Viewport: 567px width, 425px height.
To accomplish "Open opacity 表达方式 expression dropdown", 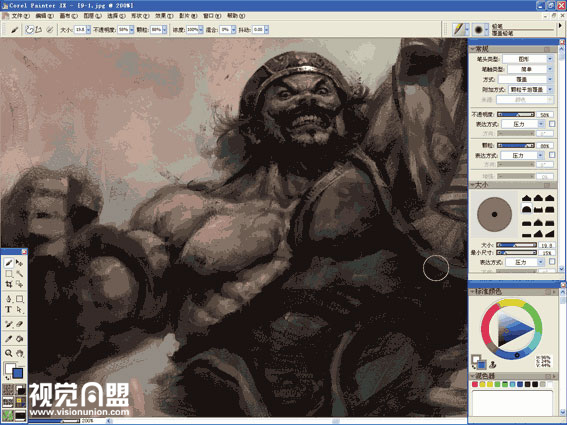I will pyautogui.click(x=523, y=124).
